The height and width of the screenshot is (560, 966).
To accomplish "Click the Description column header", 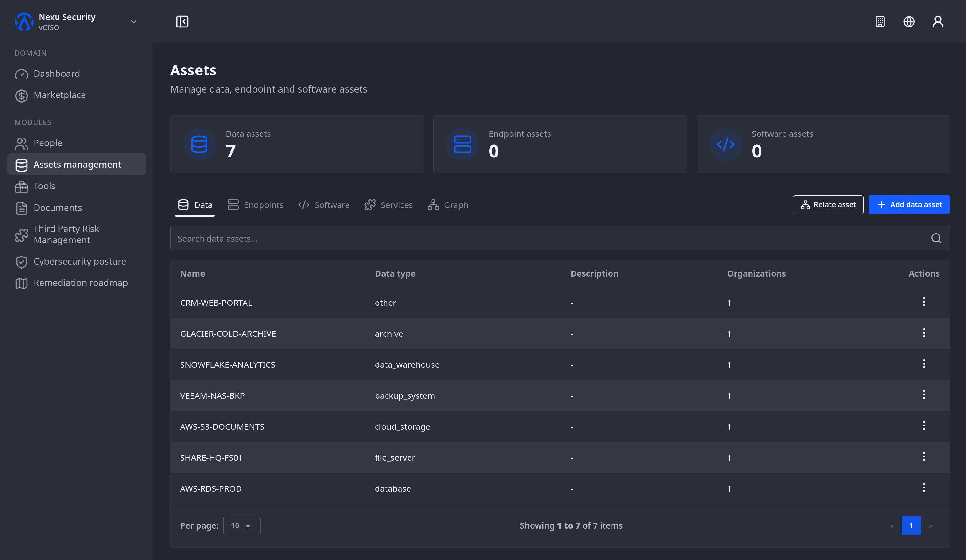I will [594, 273].
